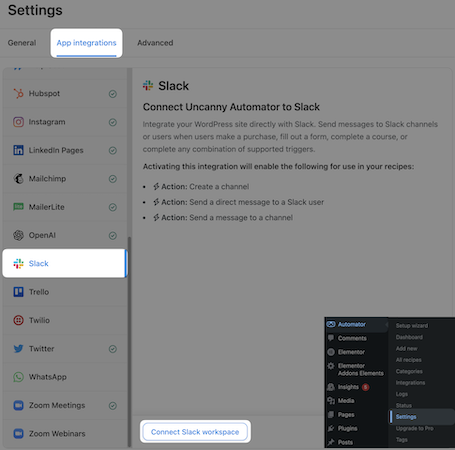
Task: Click the Twitter bird icon
Action: (x=18, y=349)
